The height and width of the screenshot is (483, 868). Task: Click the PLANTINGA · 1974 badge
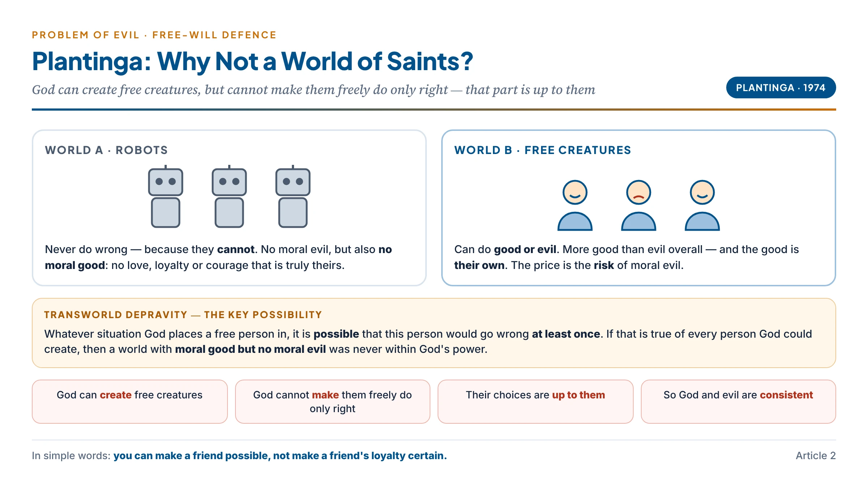[781, 87]
